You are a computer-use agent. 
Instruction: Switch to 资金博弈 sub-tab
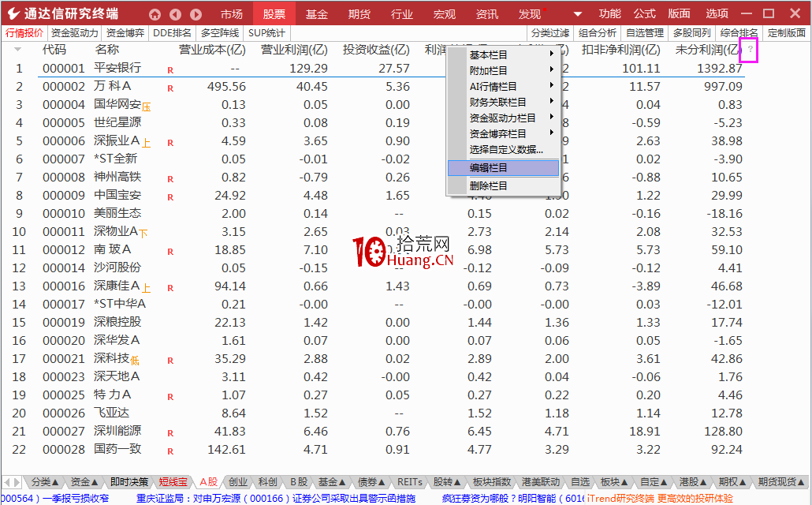tap(125, 33)
